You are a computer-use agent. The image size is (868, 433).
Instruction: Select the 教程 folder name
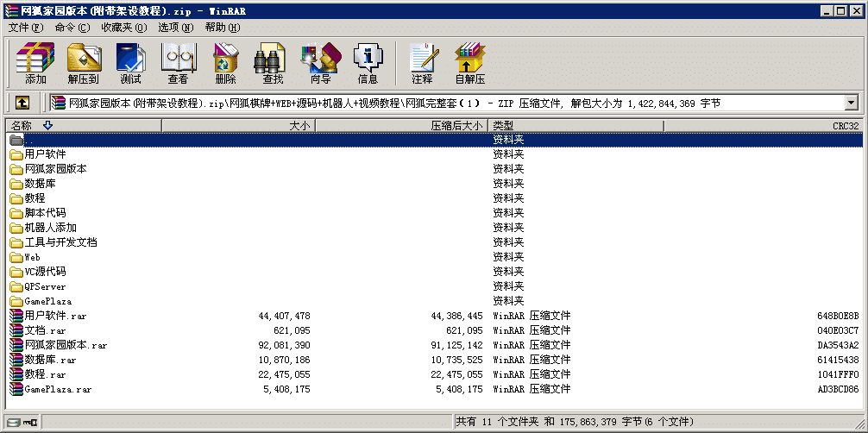coord(35,198)
